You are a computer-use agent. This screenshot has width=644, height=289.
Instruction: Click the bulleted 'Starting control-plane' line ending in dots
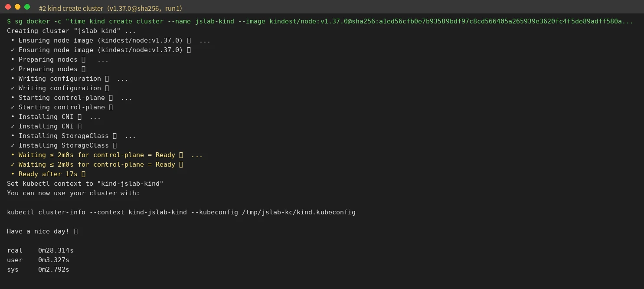coord(72,98)
